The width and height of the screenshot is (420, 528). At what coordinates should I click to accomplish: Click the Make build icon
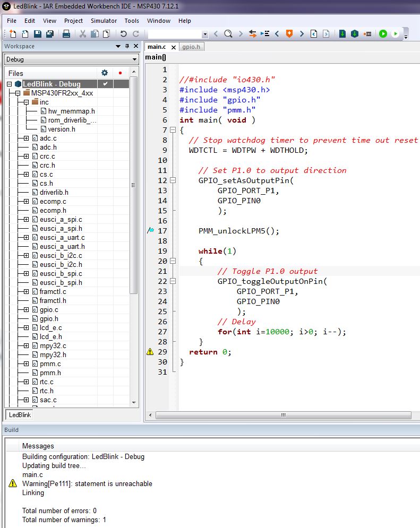click(354, 33)
